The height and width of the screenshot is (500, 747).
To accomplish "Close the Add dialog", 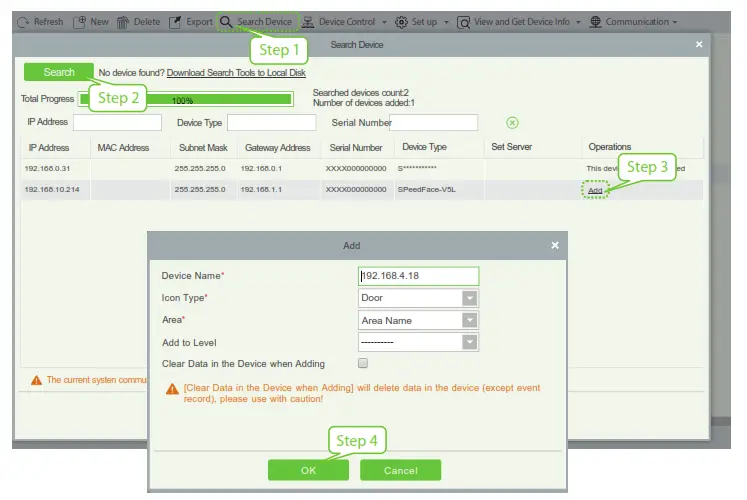I will click(555, 245).
